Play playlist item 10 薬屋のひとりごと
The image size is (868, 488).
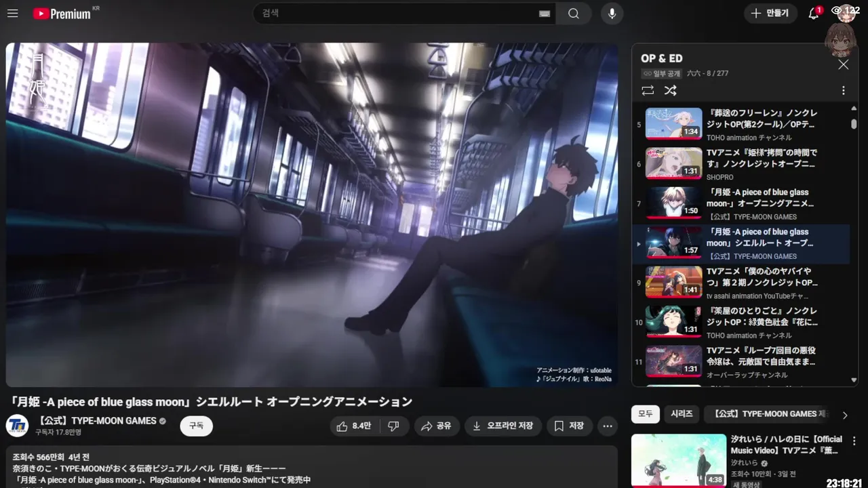741,323
